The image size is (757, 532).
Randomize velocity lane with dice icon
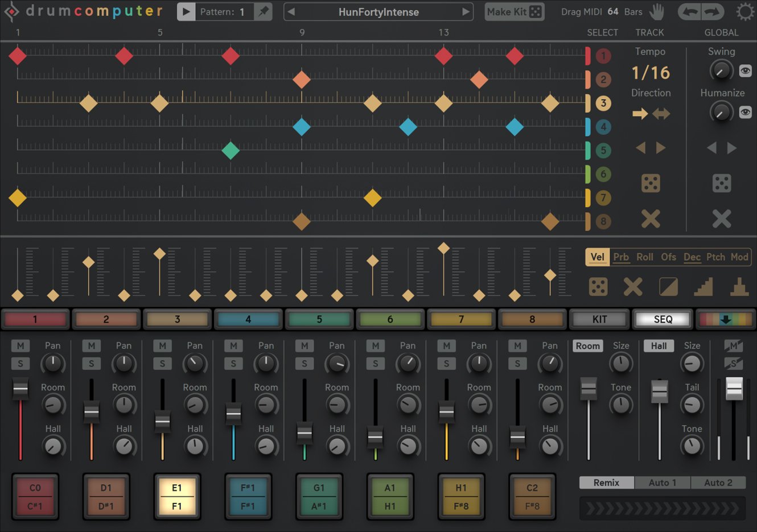(598, 287)
